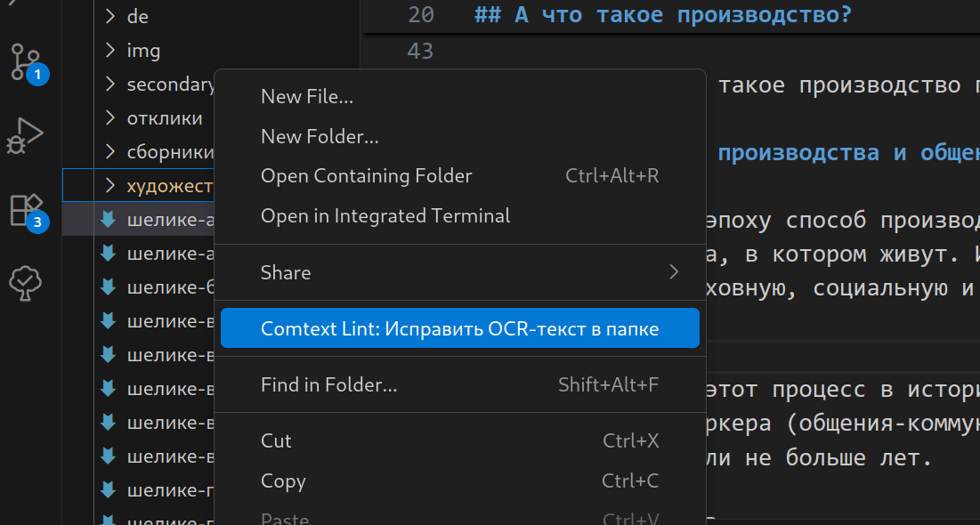Choose New File... from context menu
980x525 pixels.
(x=307, y=96)
